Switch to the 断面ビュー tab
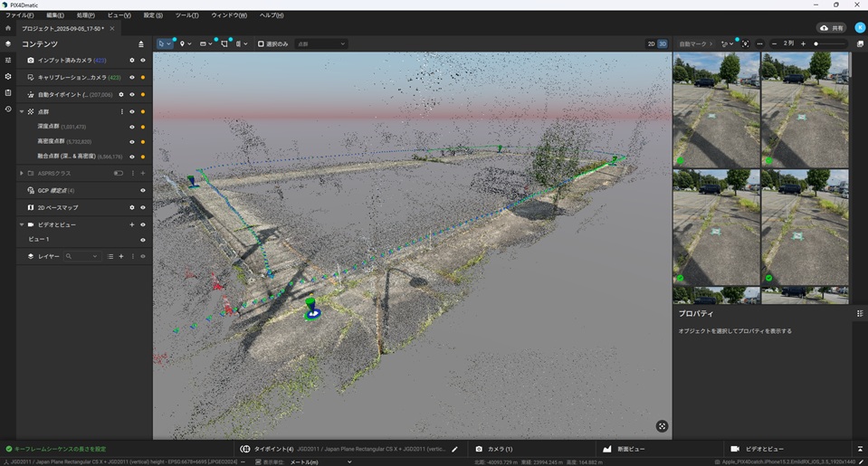Viewport: 868px width, 466px height. click(x=625, y=449)
